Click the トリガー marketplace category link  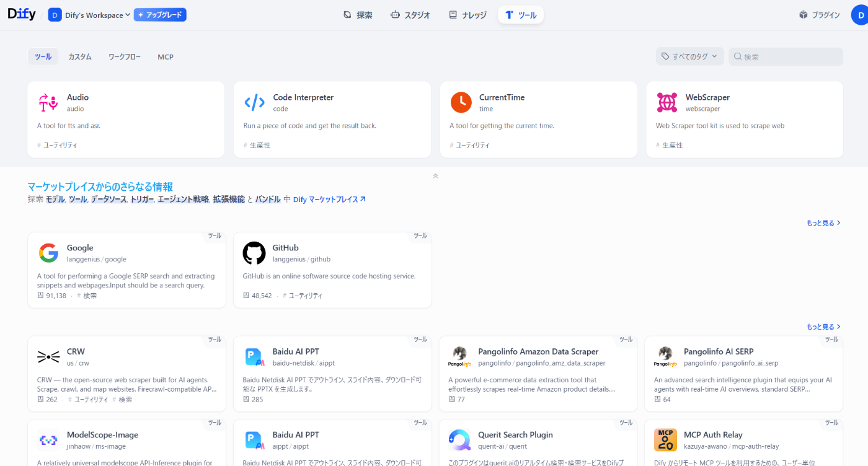coord(142,200)
